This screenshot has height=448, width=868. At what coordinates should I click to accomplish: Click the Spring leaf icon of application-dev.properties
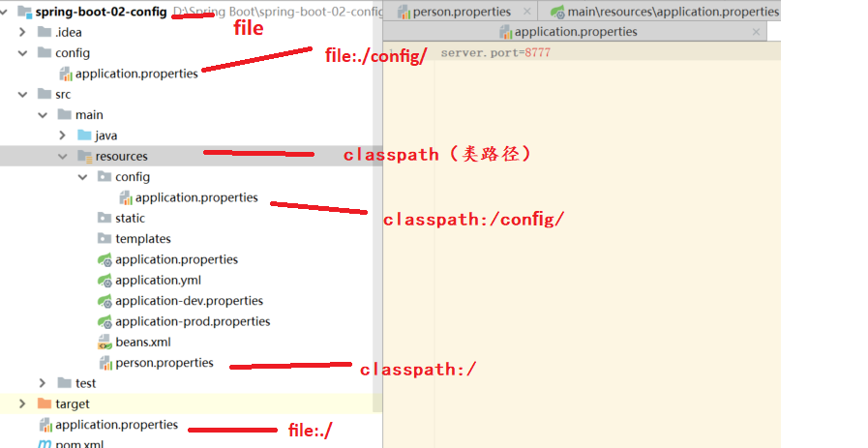[x=105, y=301]
